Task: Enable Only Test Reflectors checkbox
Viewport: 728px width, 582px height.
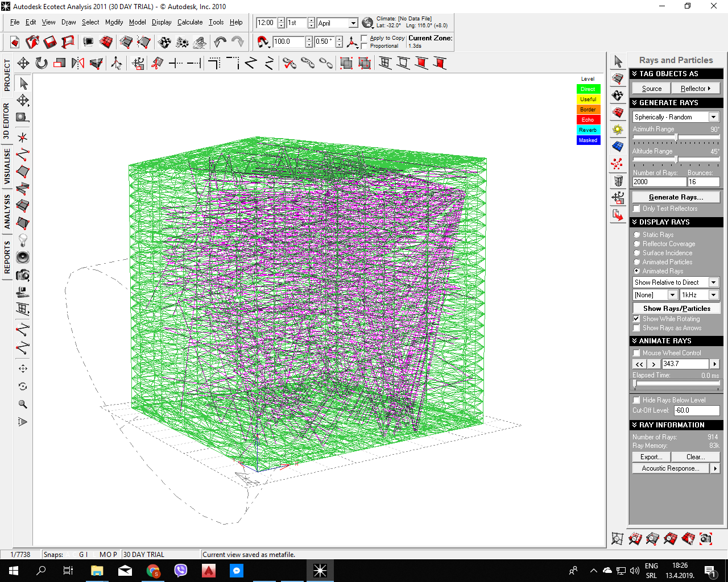Action: pyautogui.click(x=637, y=209)
